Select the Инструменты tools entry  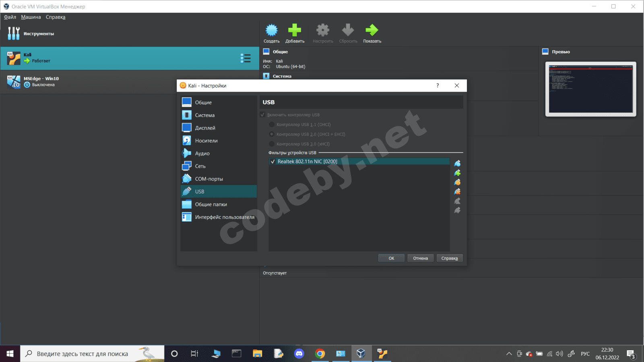pyautogui.click(x=130, y=33)
